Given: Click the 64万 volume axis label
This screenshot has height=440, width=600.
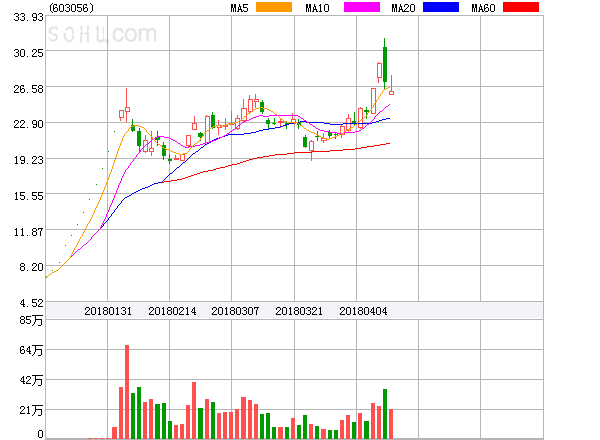Looking at the screenshot, I should (x=31, y=350).
